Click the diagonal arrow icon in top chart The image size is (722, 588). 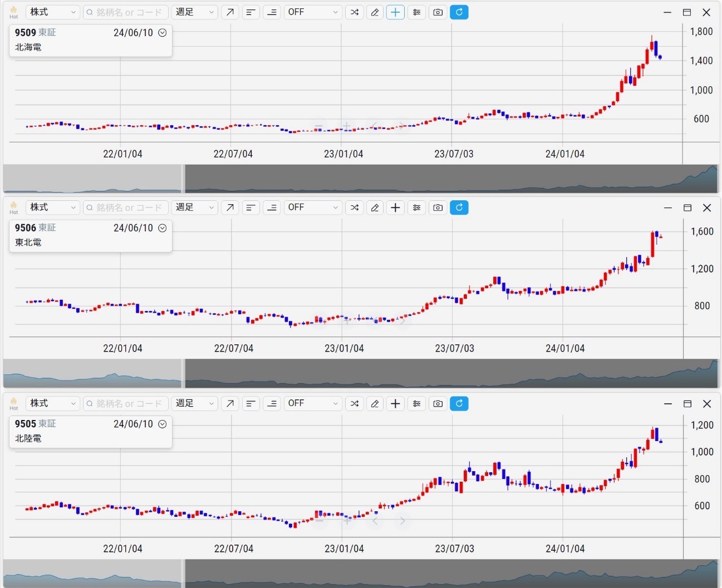click(x=230, y=12)
